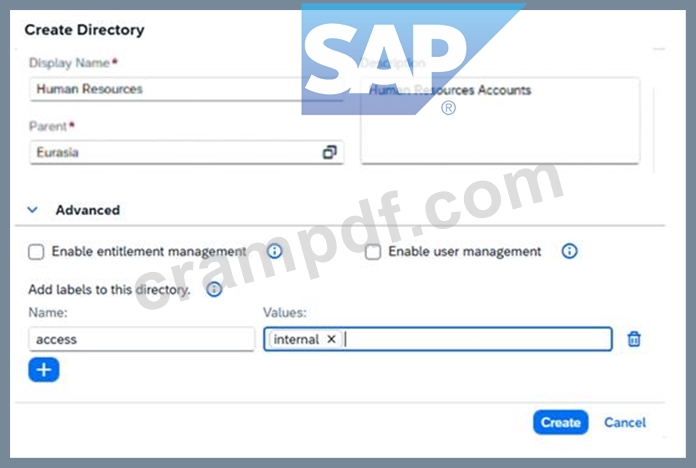The width and height of the screenshot is (696, 468).
Task: Add a new label row with plus button
Action: 44,370
